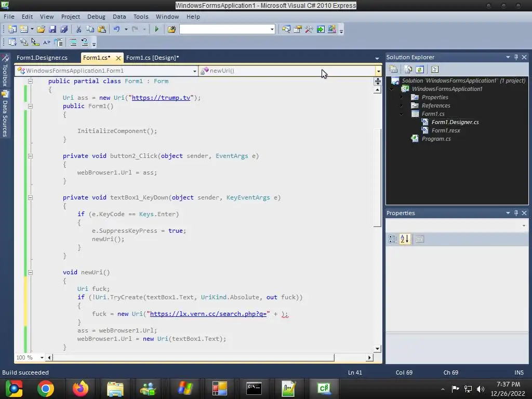This screenshot has width=532, height=399.
Task: Open the Find combo box dropdown arrow
Action: pos(272,29)
